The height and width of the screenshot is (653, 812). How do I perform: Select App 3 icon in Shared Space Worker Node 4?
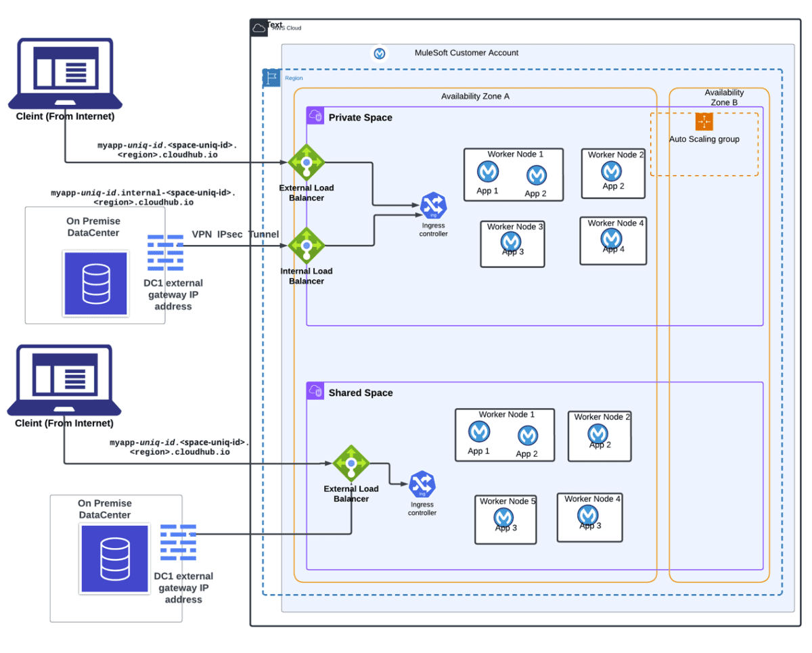[x=588, y=516]
